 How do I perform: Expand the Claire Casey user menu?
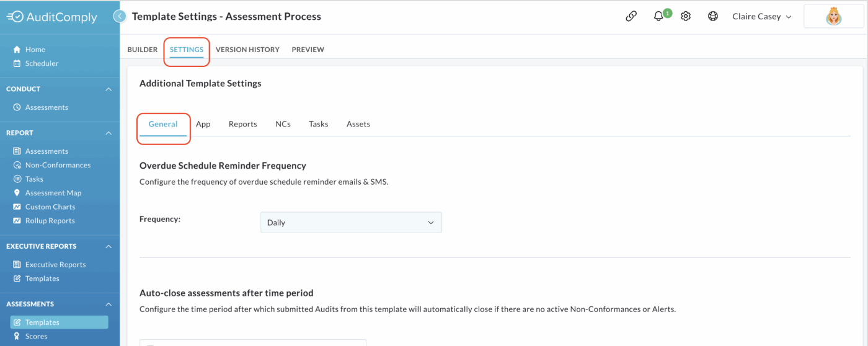click(762, 17)
